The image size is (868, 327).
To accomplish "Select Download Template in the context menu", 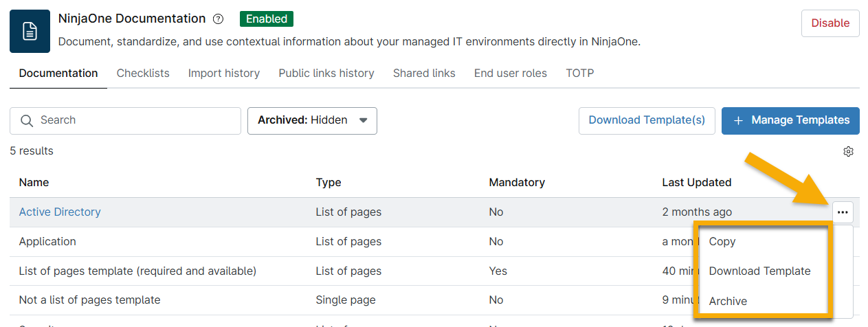I will (x=759, y=271).
